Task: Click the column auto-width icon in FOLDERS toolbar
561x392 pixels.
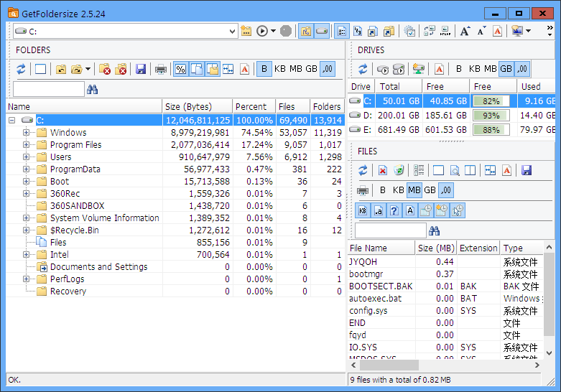Action: (228, 69)
